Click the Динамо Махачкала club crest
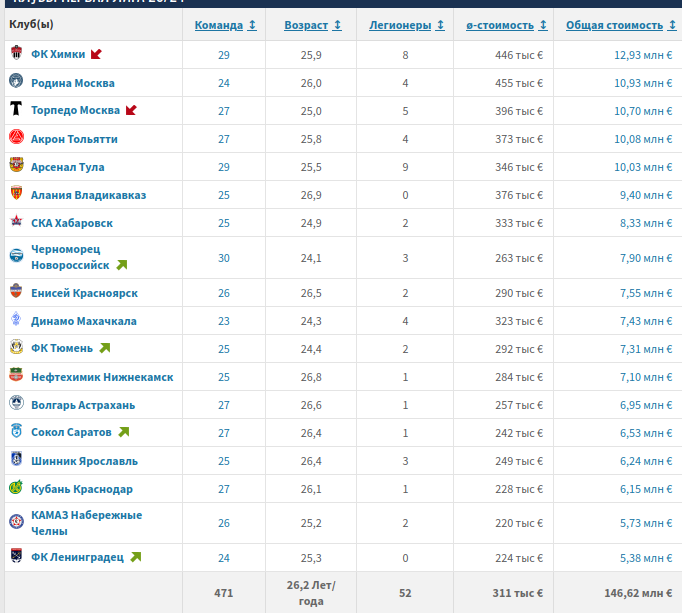 pyautogui.click(x=17, y=318)
